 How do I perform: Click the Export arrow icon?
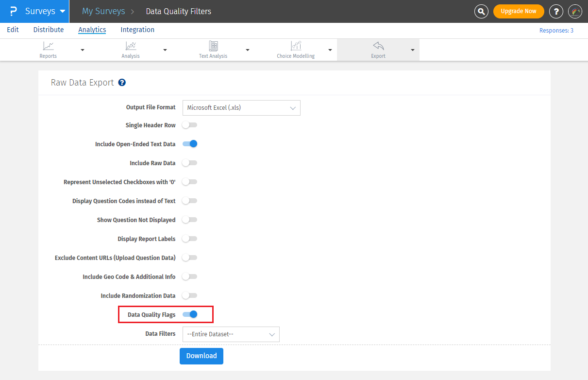tap(378, 46)
